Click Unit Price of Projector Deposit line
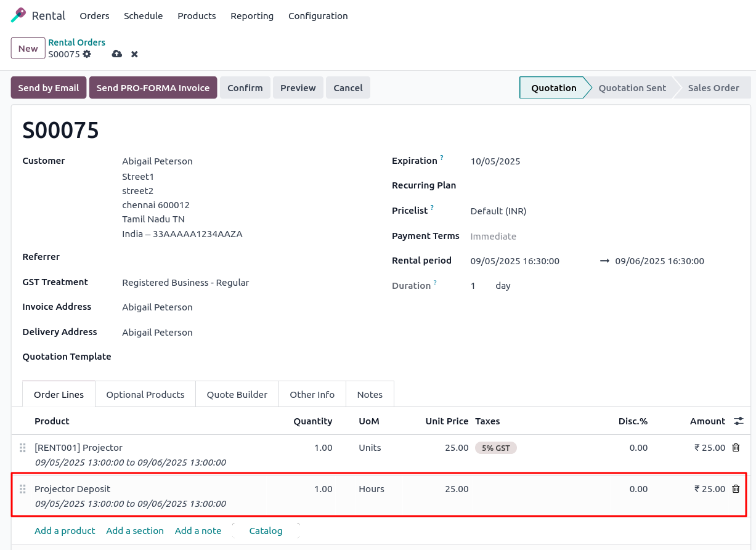 coord(457,489)
